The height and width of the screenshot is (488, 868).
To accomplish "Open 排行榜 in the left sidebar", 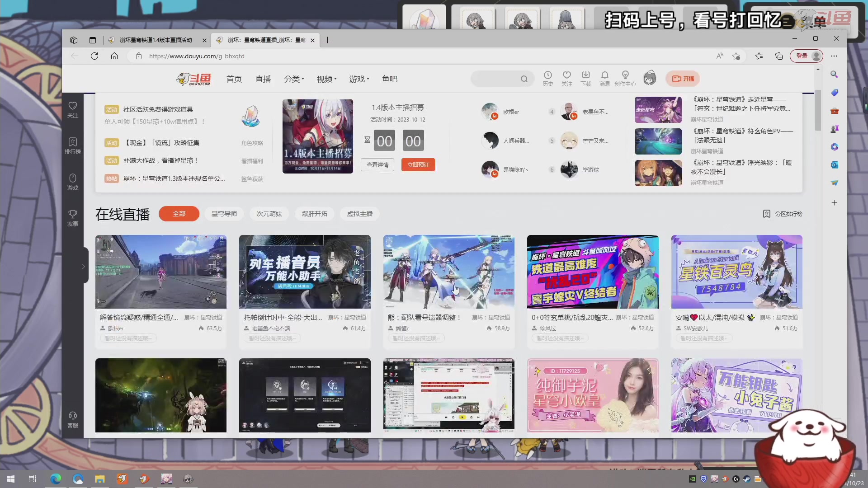I will click(x=73, y=146).
